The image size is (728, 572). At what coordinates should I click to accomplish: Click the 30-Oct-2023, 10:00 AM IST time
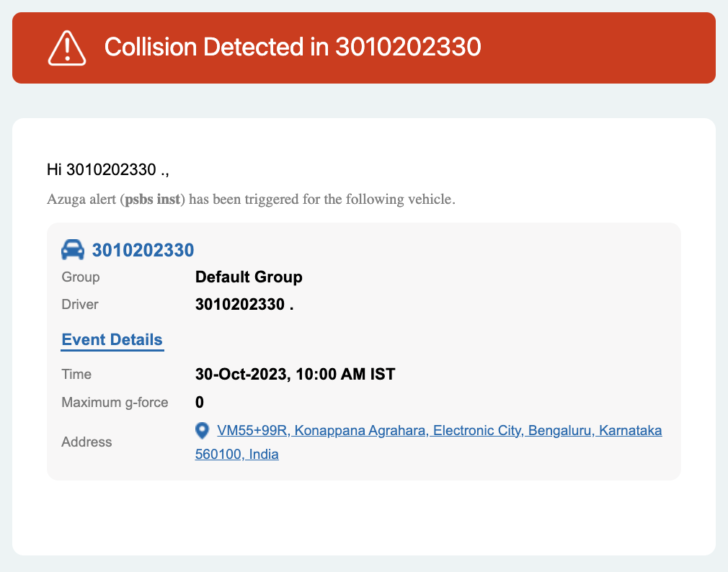[296, 374]
